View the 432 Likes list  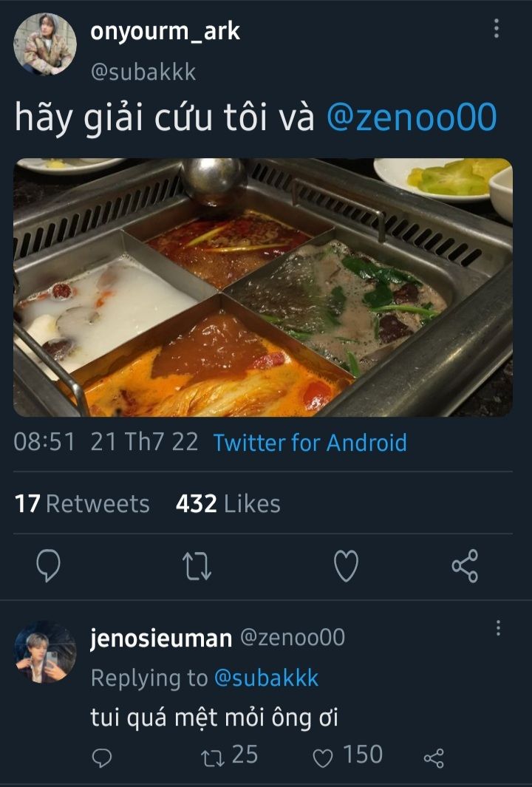coord(228,504)
